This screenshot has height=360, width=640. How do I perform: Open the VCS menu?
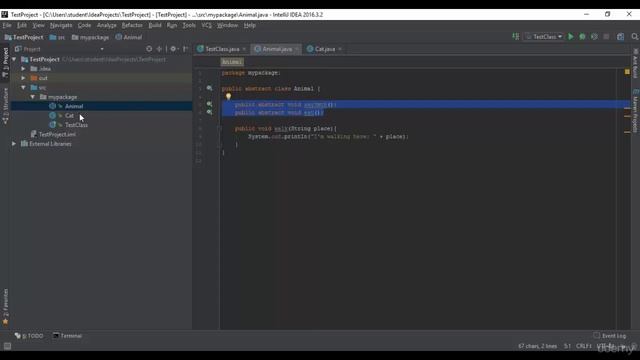[x=207, y=25]
